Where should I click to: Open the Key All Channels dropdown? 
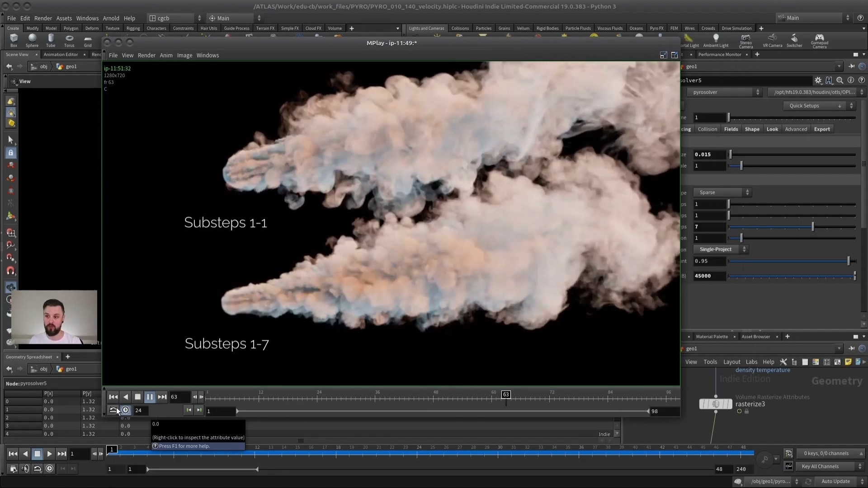[x=831, y=467]
